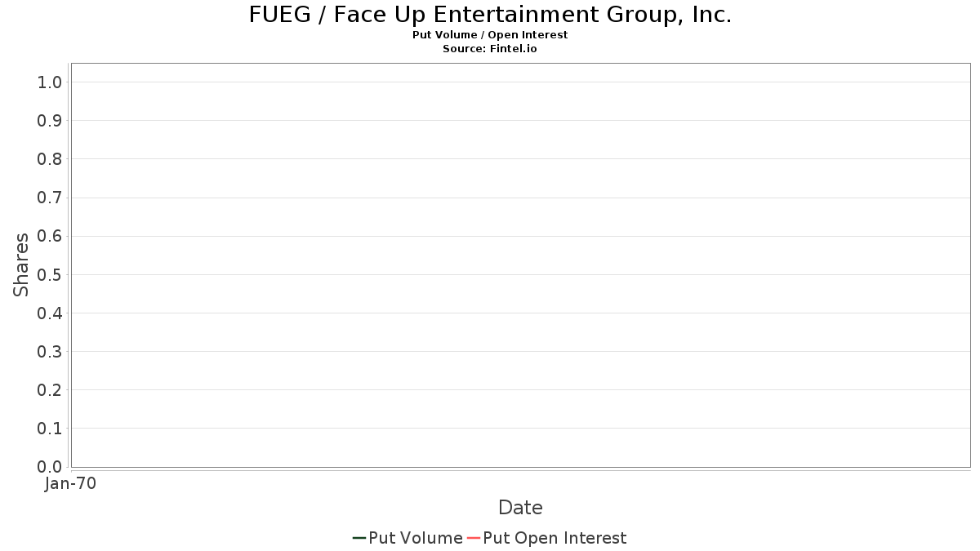The height and width of the screenshot is (551, 980).
Task: Click the 0.3 y-axis tick label
Action: pos(50,352)
